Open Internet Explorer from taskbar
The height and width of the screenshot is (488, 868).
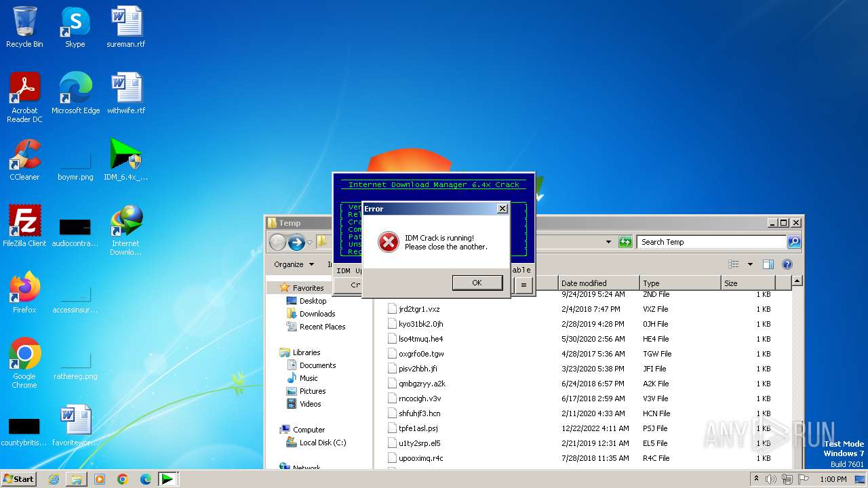[54, 479]
